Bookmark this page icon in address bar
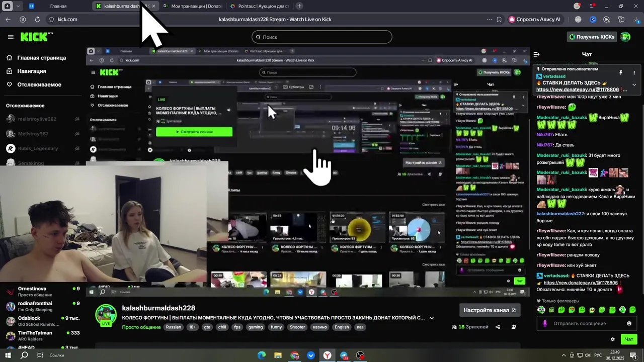The height and width of the screenshot is (362, 644). 499,19
